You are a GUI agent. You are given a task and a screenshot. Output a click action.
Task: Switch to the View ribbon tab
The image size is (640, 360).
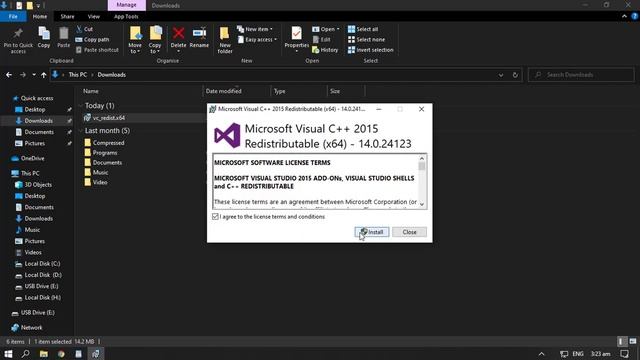(93, 16)
